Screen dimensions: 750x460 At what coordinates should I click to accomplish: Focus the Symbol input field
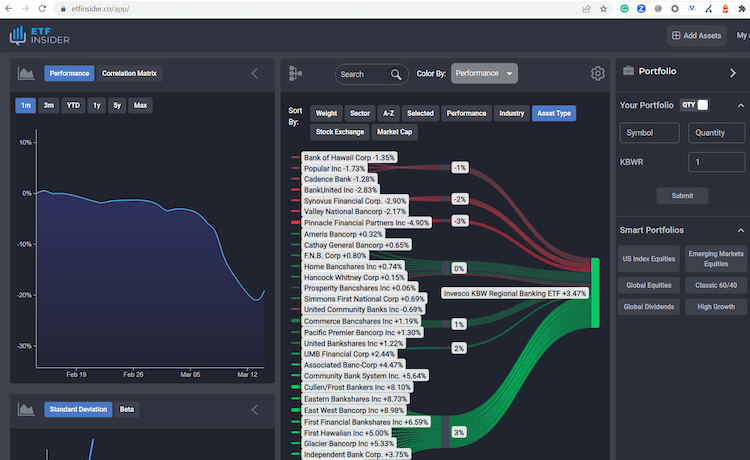649,133
